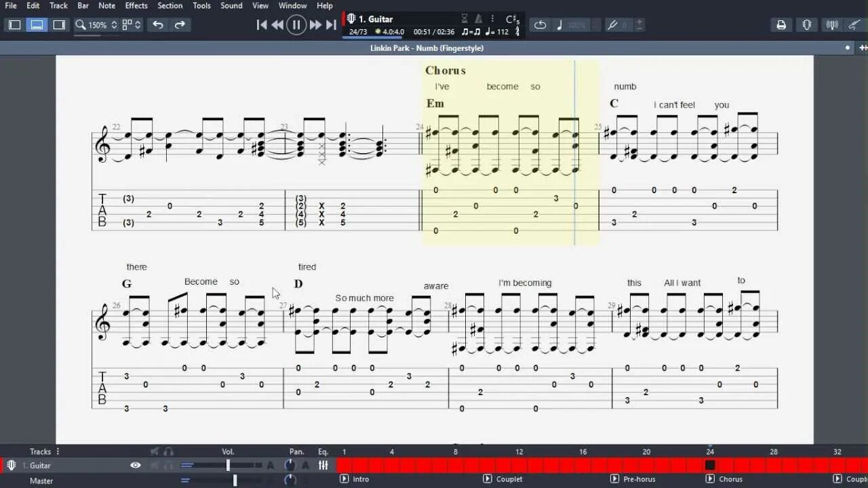Screen dimensions: 868x488
Task: Open the tuner tool
Action: [x=832, y=25]
